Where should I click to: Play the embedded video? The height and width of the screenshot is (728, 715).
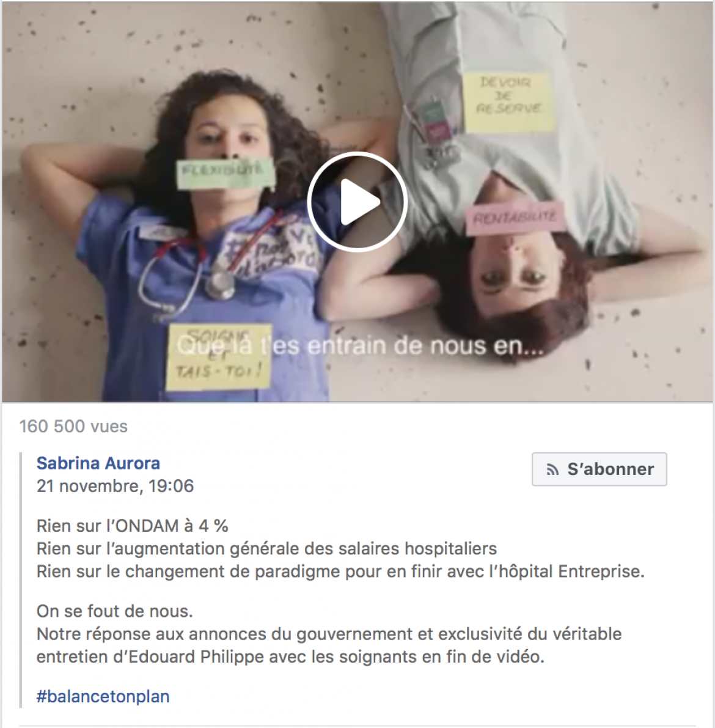[357, 202]
